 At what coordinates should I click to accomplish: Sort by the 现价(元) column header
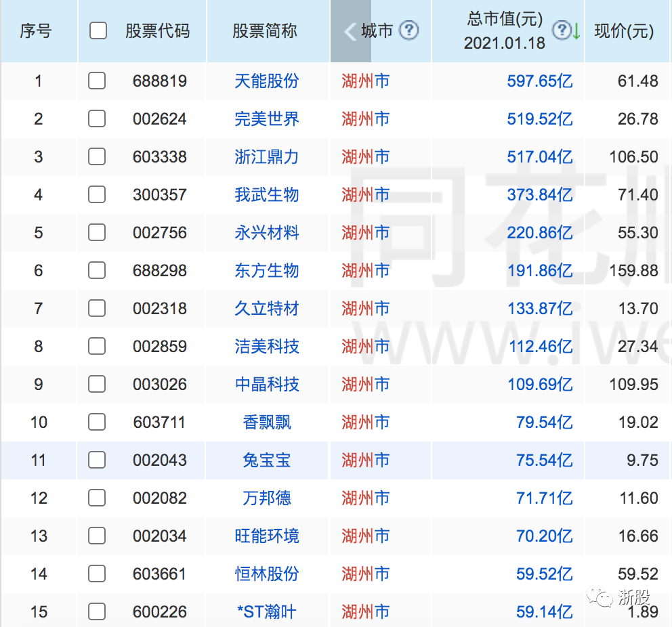[624, 31]
